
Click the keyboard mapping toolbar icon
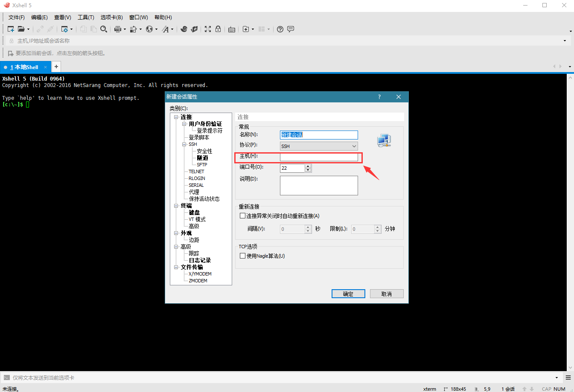click(232, 29)
